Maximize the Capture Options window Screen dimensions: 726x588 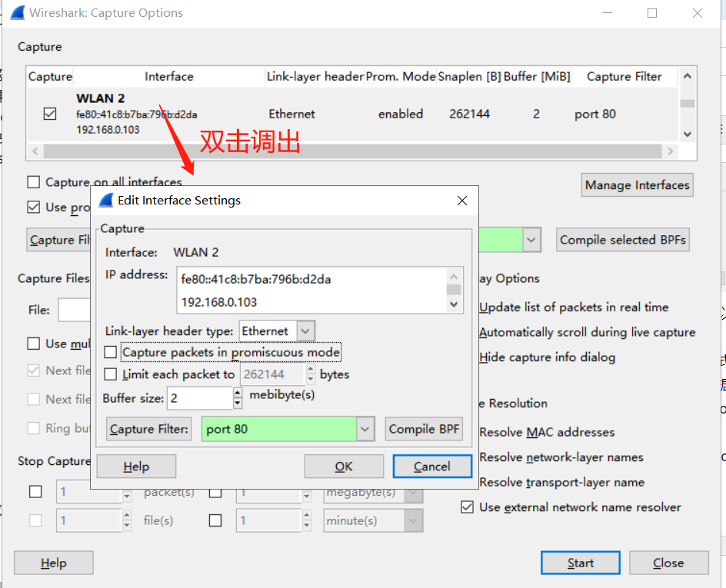(x=652, y=13)
